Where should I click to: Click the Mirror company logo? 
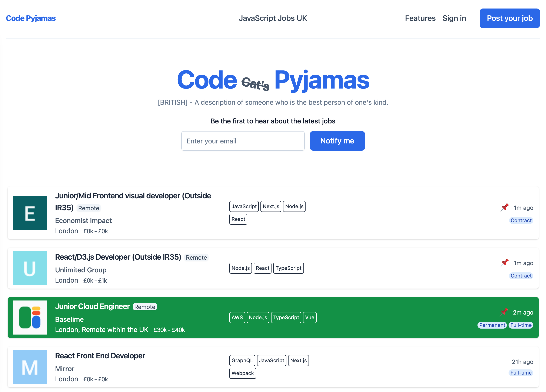point(30,367)
